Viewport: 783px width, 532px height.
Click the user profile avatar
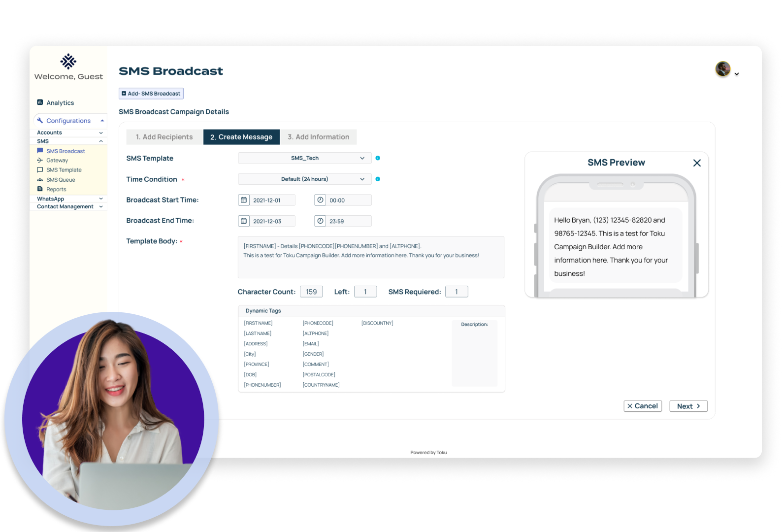tap(723, 69)
